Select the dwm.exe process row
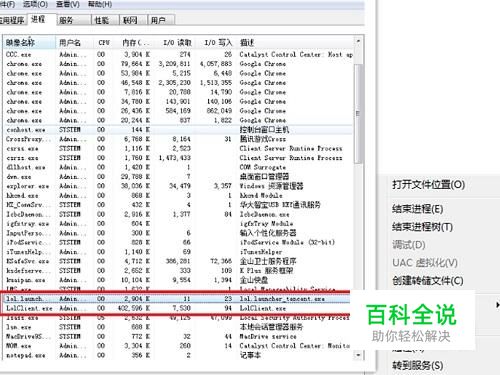The height and width of the screenshot is (375, 500). [178, 177]
